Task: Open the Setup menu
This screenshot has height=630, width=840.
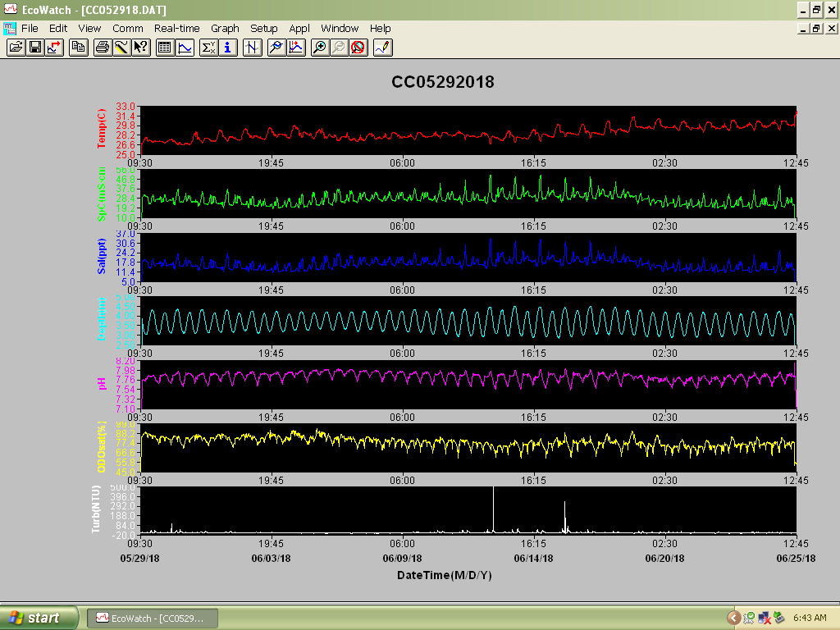Action: coord(264,29)
